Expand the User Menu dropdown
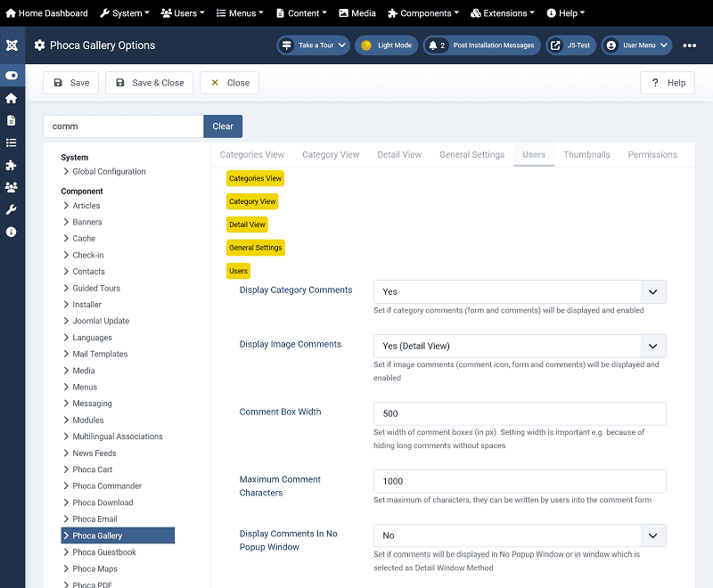Viewport: 713px width, 588px height. click(x=635, y=45)
